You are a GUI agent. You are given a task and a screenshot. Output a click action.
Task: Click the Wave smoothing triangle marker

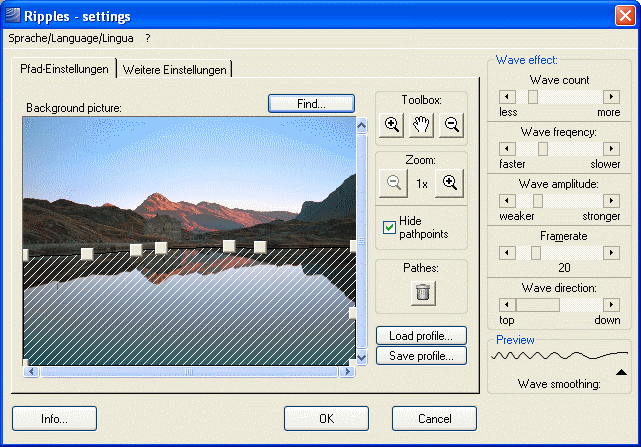[x=621, y=372]
